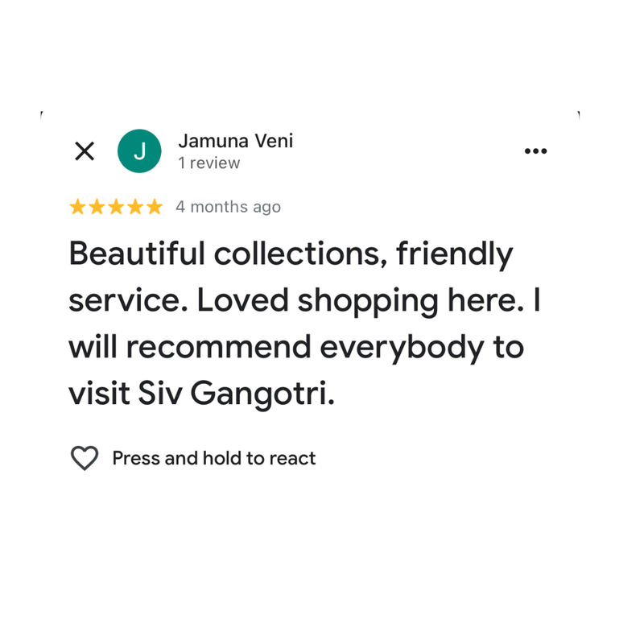
Task: Click the word 'collections,' in the review
Action: [300, 254]
